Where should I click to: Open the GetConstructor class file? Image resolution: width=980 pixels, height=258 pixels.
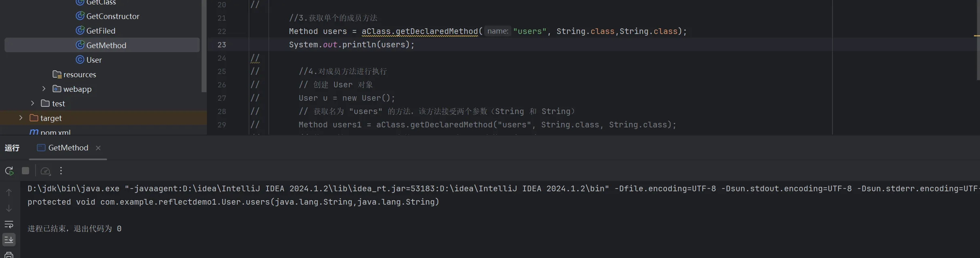(112, 16)
